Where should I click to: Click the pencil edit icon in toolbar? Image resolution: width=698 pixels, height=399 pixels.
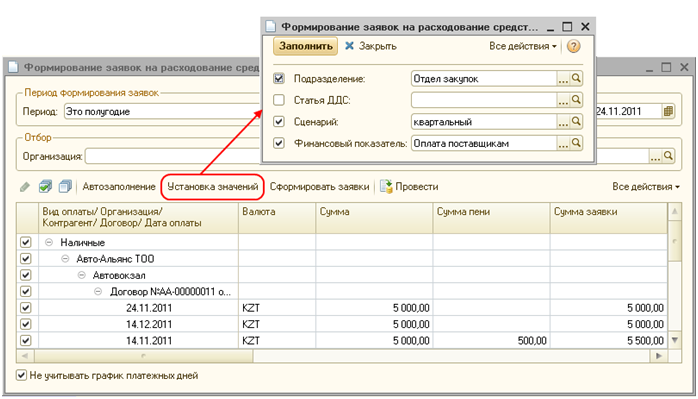click(25, 187)
